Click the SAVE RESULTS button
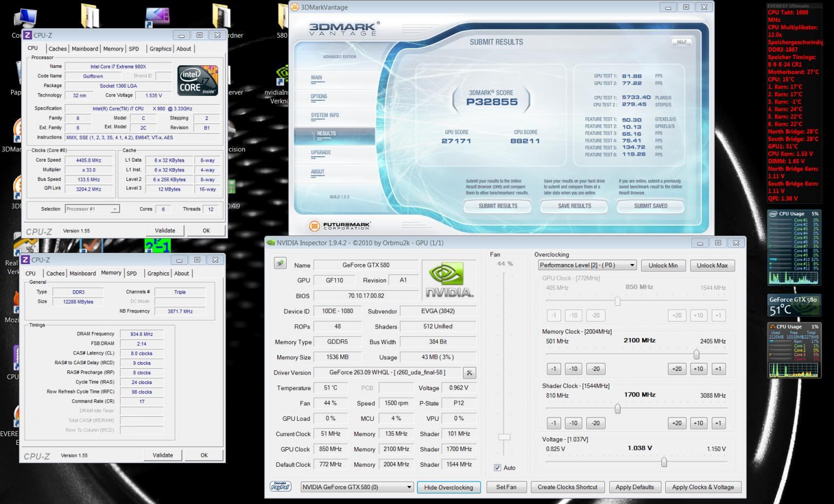 pyautogui.click(x=574, y=206)
